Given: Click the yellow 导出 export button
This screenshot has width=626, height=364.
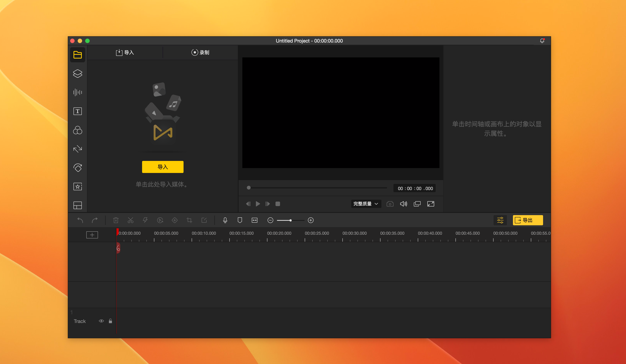Looking at the screenshot, I should tap(528, 220).
